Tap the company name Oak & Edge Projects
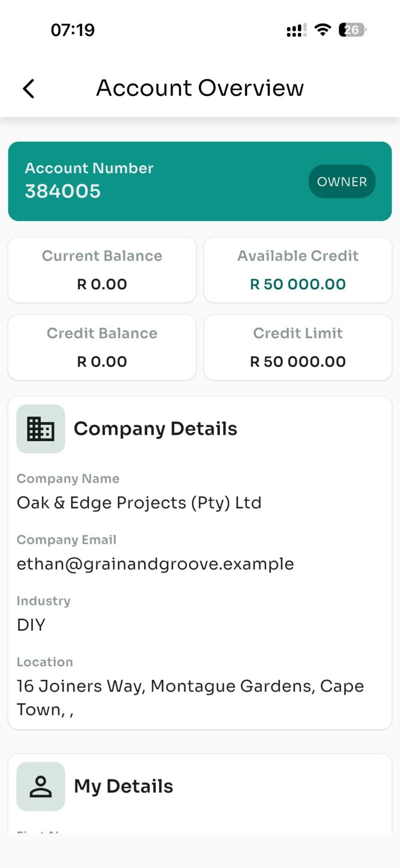This screenshot has height=868, width=400. [x=139, y=503]
